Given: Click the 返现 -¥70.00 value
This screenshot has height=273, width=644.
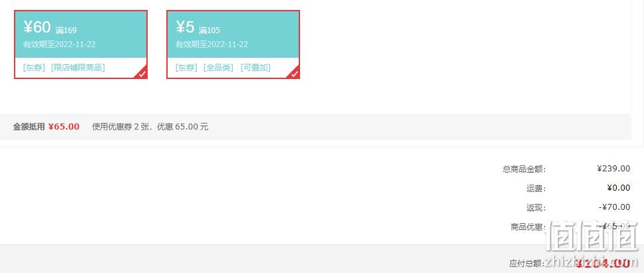Looking at the screenshot, I should click(615, 207).
